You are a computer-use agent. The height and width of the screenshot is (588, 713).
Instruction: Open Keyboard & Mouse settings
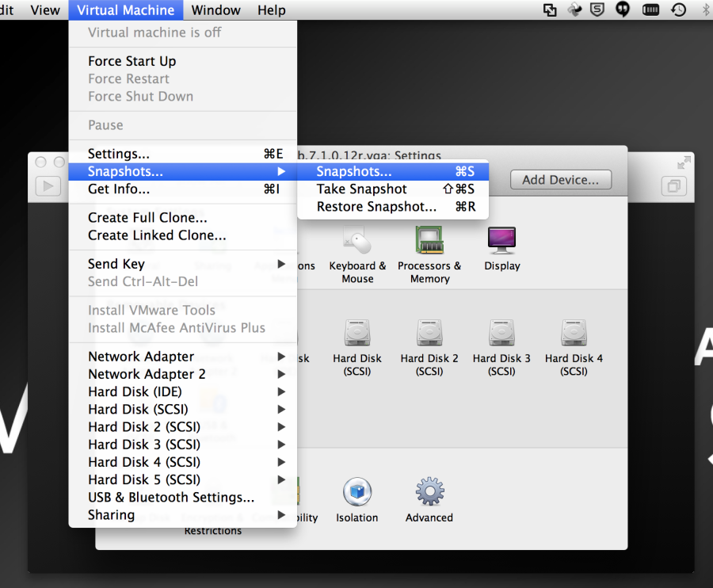coord(357,240)
